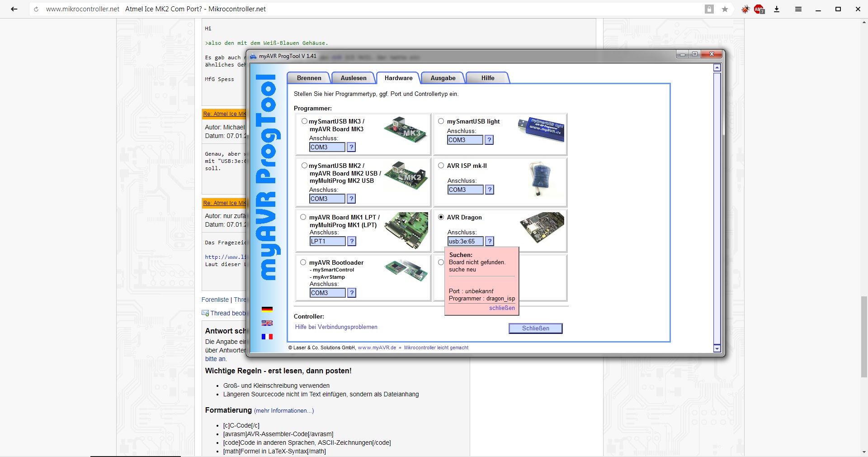868x457 pixels.
Task: Select German flag language icon
Action: tap(267, 309)
